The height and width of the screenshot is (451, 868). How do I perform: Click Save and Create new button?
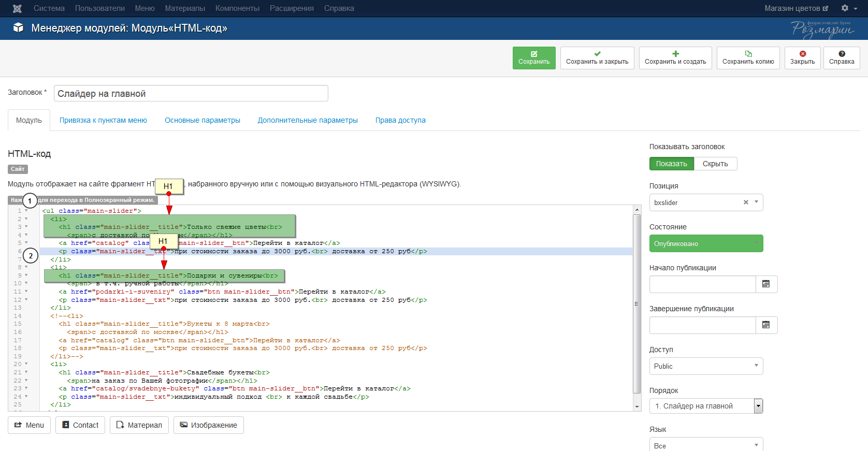675,58
